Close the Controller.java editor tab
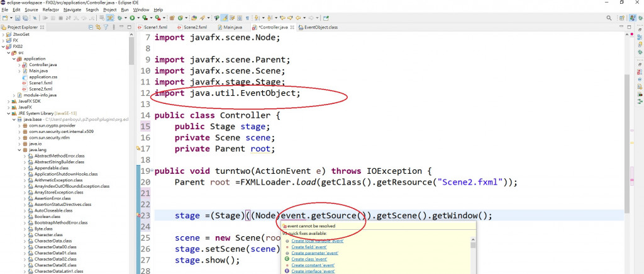644x274 pixels. tap(292, 27)
